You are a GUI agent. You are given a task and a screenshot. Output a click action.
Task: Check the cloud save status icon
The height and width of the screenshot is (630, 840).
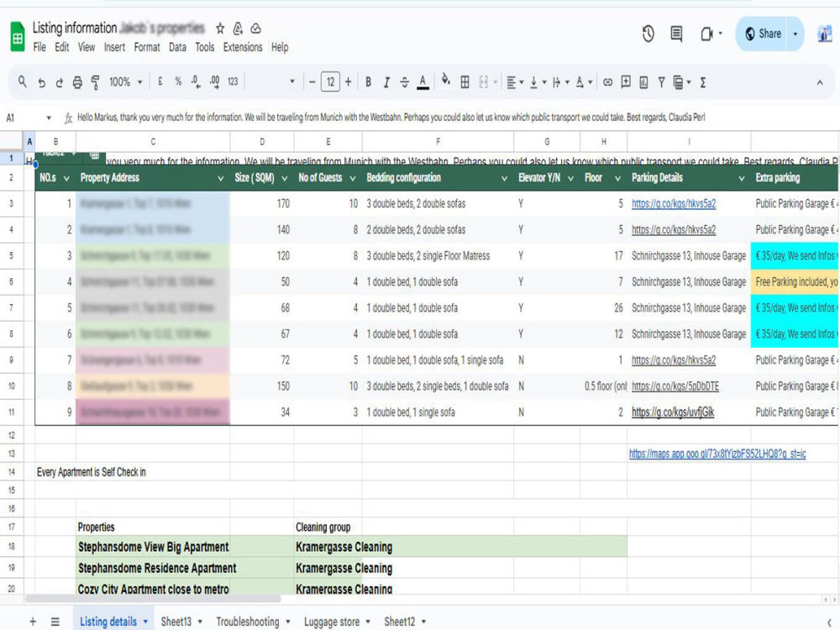[x=256, y=29]
